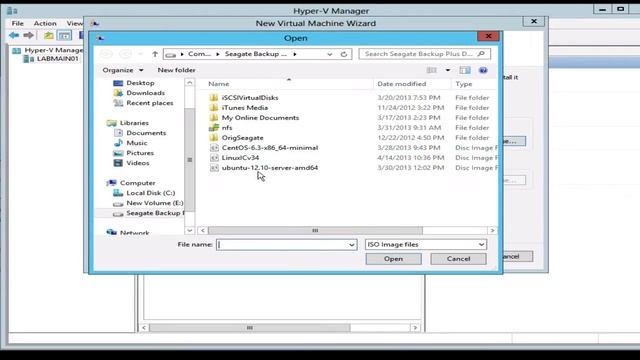Open the File menu in Hyper-V Manager
The height and width of the screenshot is (360, 640).
18,23
